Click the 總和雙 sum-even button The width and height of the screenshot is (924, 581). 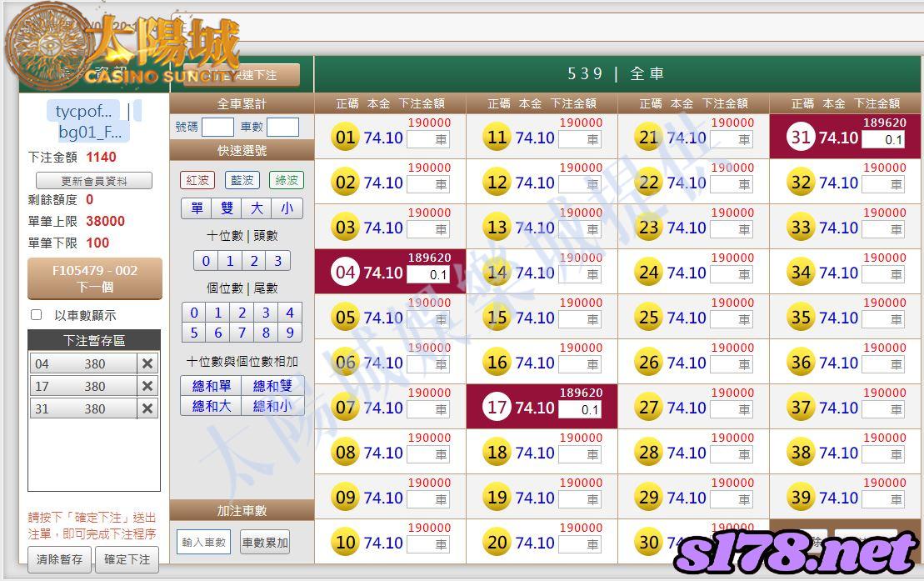point(272,386)
